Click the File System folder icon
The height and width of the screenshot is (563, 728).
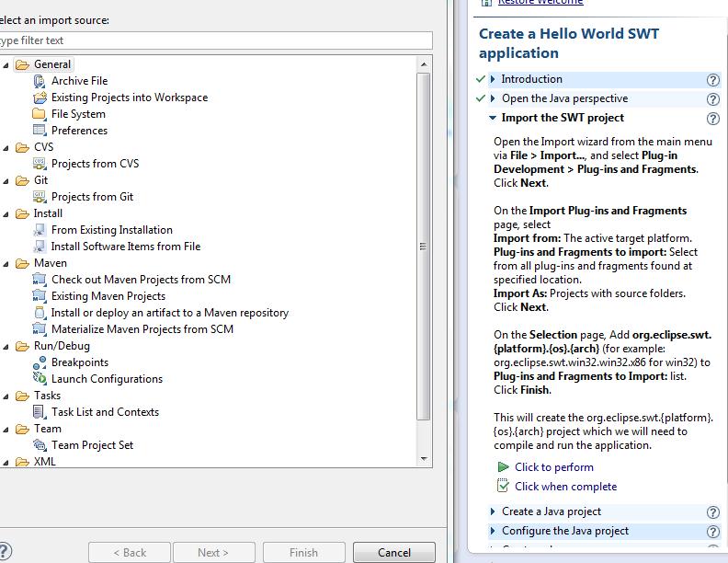40,114
